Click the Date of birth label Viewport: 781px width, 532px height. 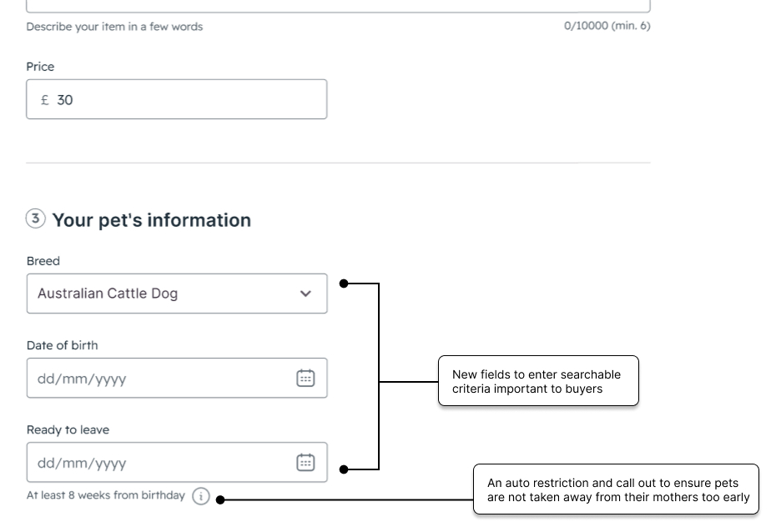(x=62, y=345)
